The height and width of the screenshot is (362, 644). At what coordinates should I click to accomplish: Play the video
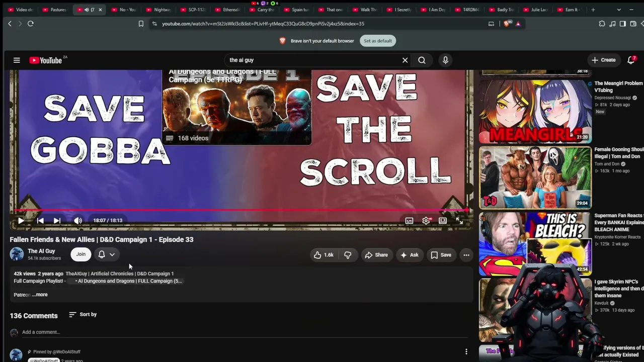click(x=21, y=221)
